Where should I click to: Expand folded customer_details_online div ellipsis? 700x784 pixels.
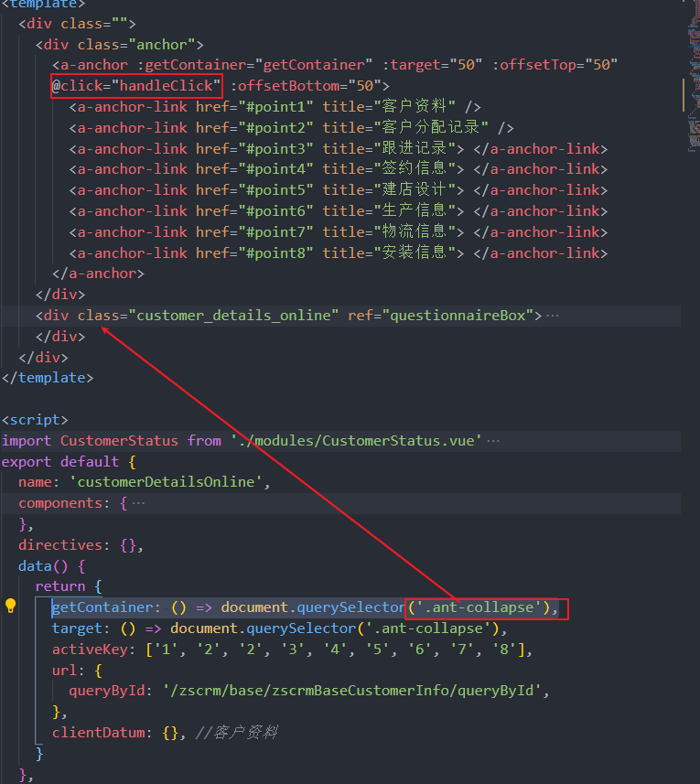(x=553, y=316)
